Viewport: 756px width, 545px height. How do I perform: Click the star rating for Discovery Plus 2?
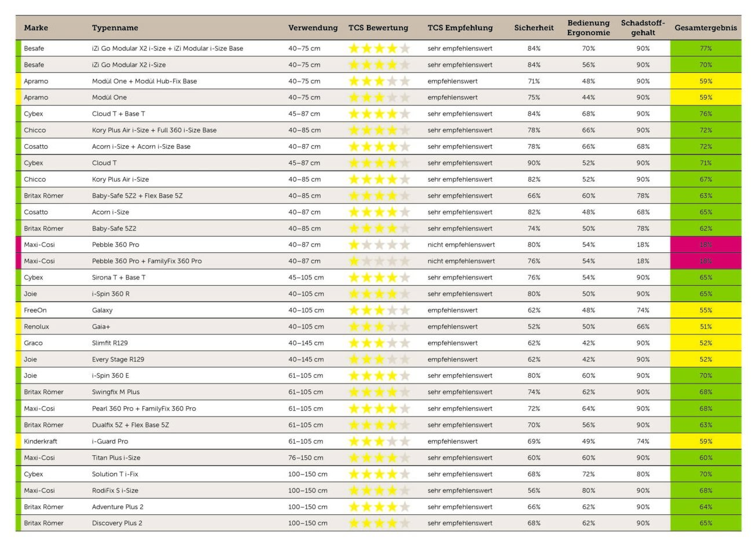click(x=379, y=523)
